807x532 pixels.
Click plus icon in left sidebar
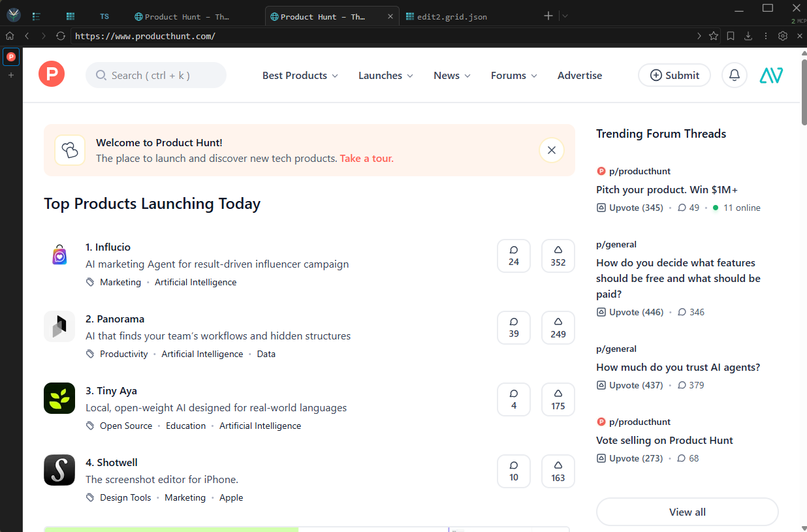coord(10,75)
